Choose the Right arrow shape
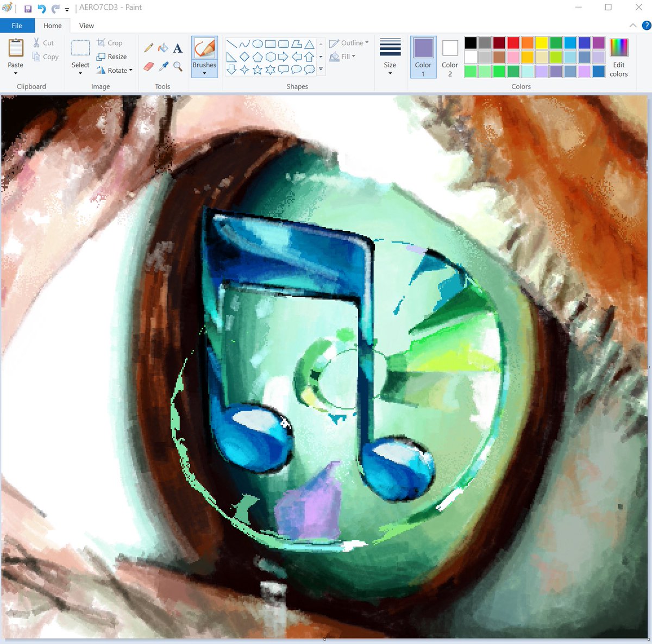Screen dimensions: 652x644 (283, 57)
